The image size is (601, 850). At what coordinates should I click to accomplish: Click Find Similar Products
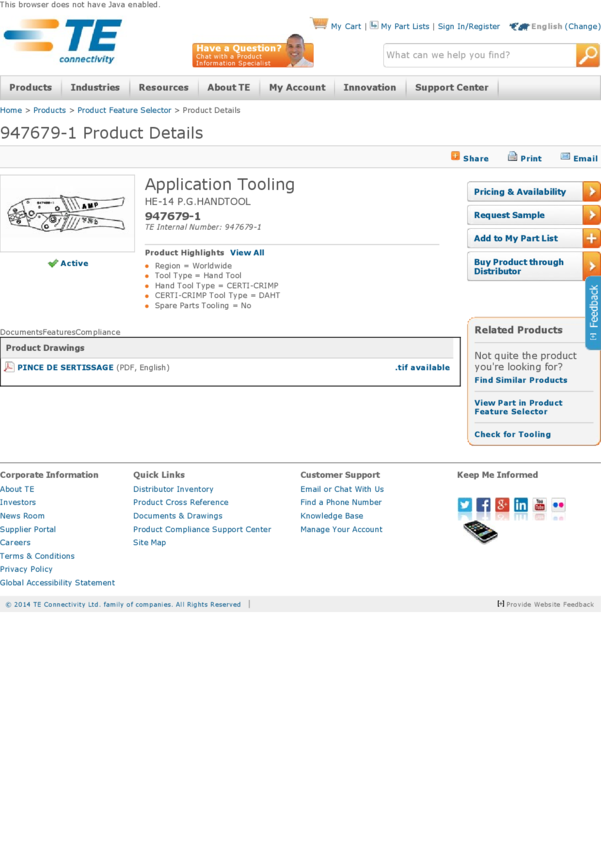click(x=521, y=380)
